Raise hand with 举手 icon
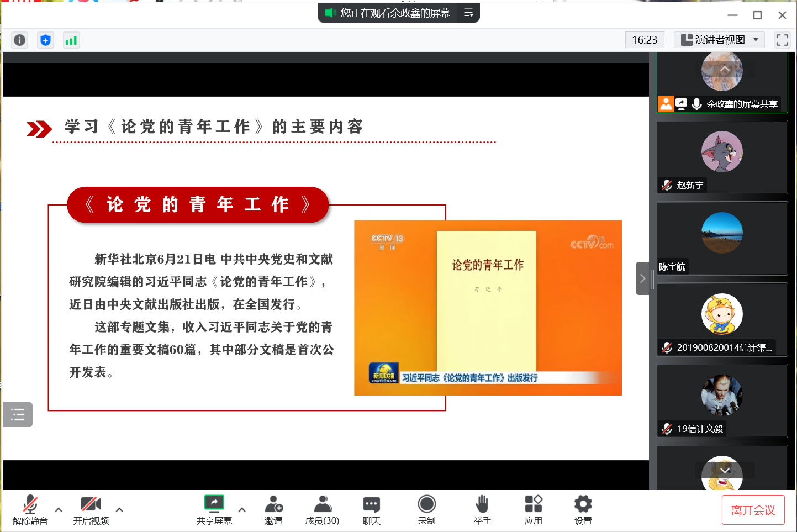 pyautogui.click(x=482, y=510)
